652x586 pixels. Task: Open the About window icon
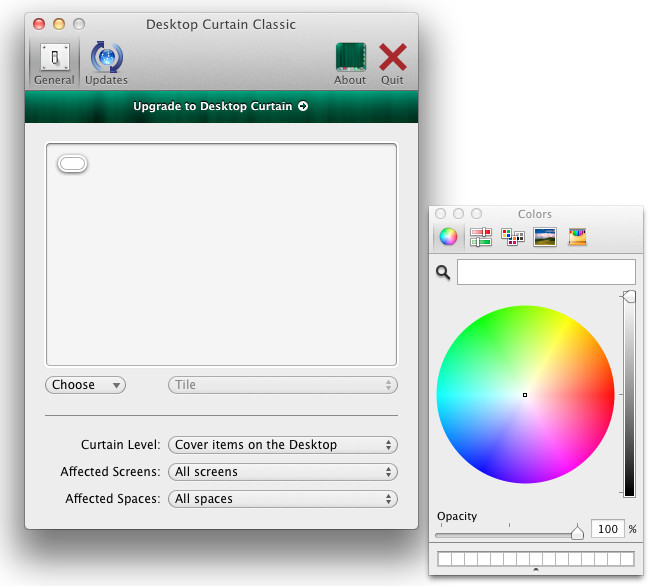pyautogui.click(x=350, y=63)
